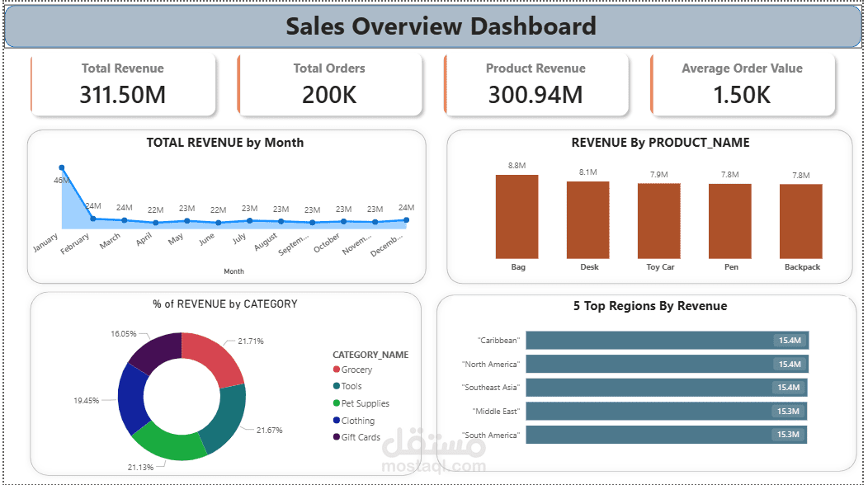Image resolution: width=868 pixels, height=485 pixels.
Task: Click the January data point on the revenue line
Action: (x=61, y=166)
